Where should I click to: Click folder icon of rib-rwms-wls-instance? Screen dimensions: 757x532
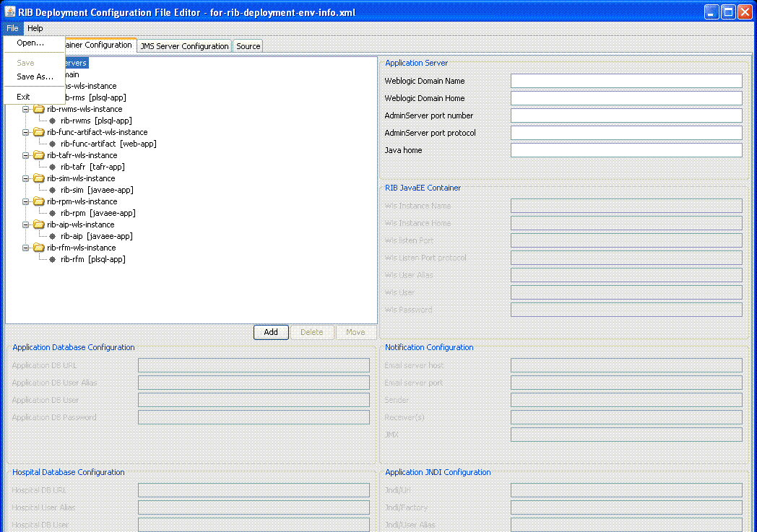[38, 110]
